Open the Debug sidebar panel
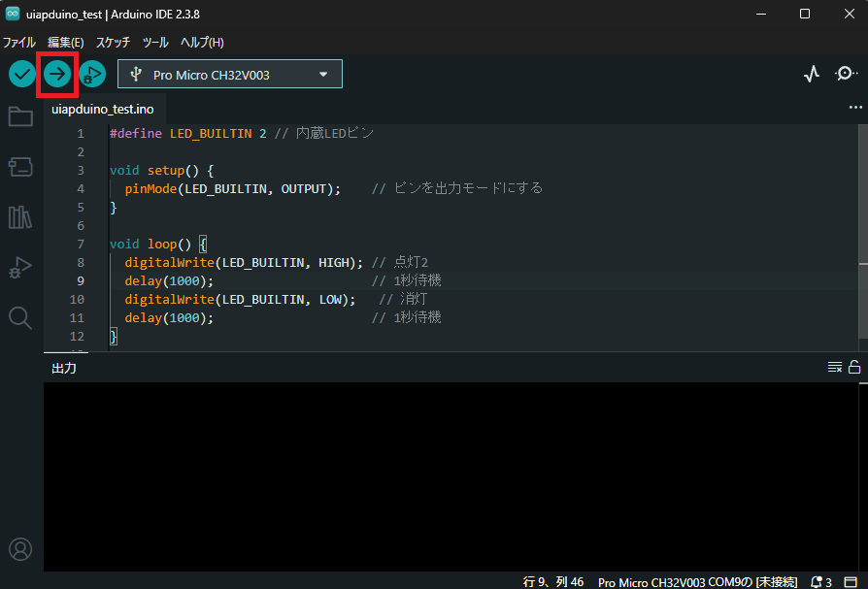Image resolution: width=868 pixels, height=589 pixels. (x=20, y=267)
